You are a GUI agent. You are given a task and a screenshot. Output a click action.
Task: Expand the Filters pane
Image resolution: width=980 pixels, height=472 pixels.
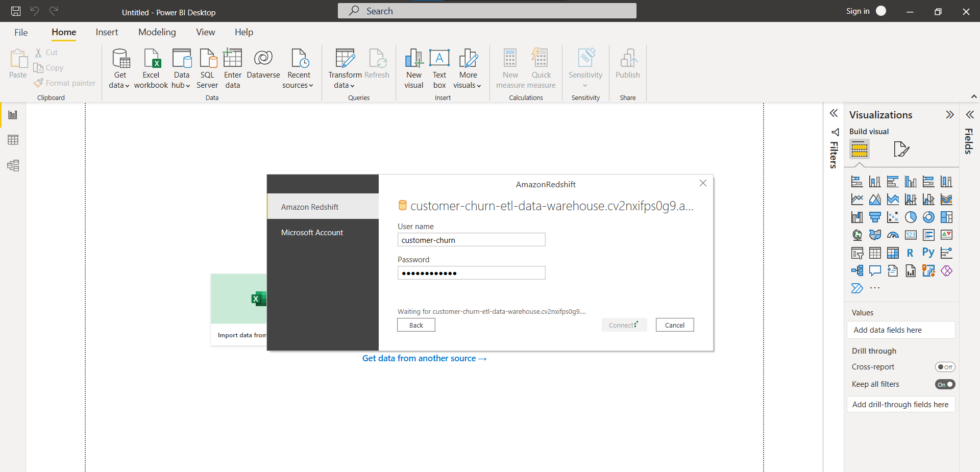834,113
